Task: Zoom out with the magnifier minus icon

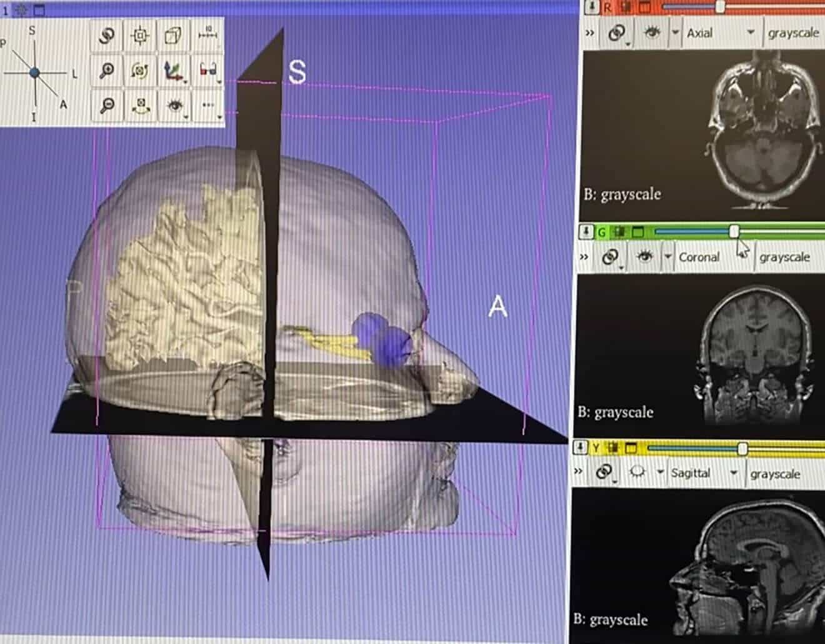Action: click(x=106, y=106)
